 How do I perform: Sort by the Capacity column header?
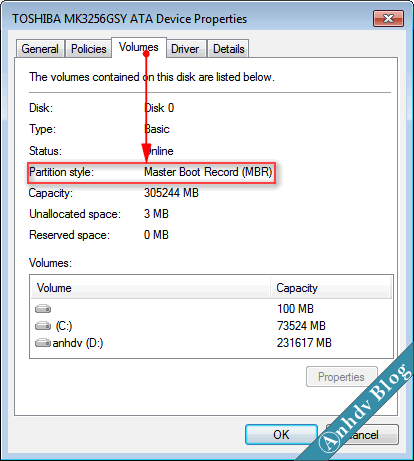click(331, 288)
